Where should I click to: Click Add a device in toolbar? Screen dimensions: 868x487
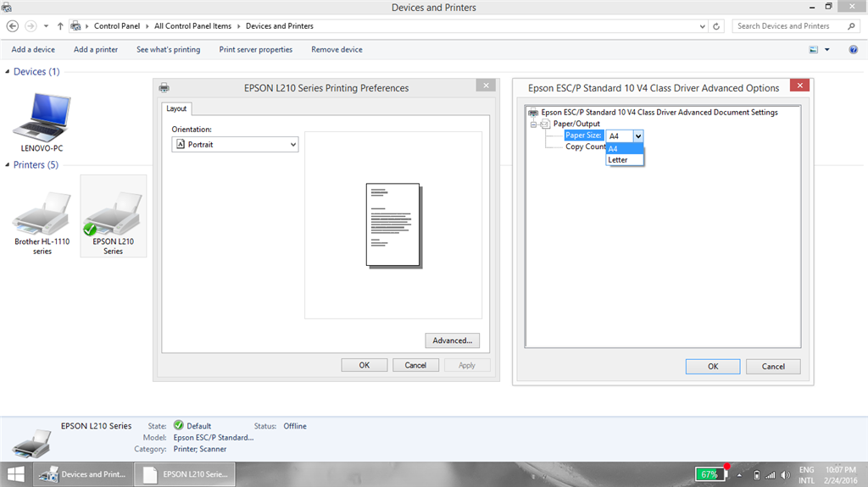point(33,50)
